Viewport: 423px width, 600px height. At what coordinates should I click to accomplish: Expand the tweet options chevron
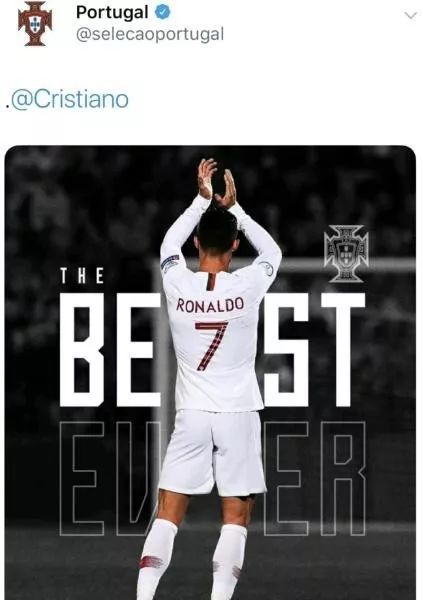(411, 15)
